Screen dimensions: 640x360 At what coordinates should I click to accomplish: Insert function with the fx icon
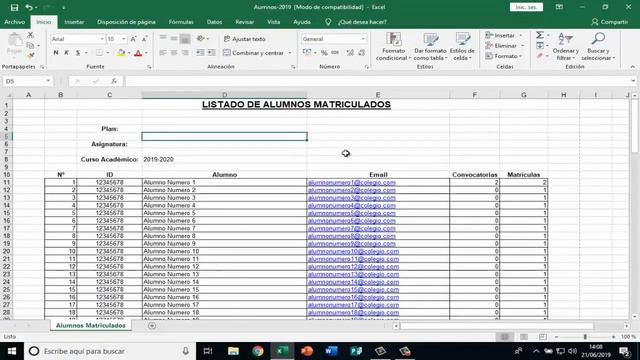pyautogui.click(x=114, y=81)
